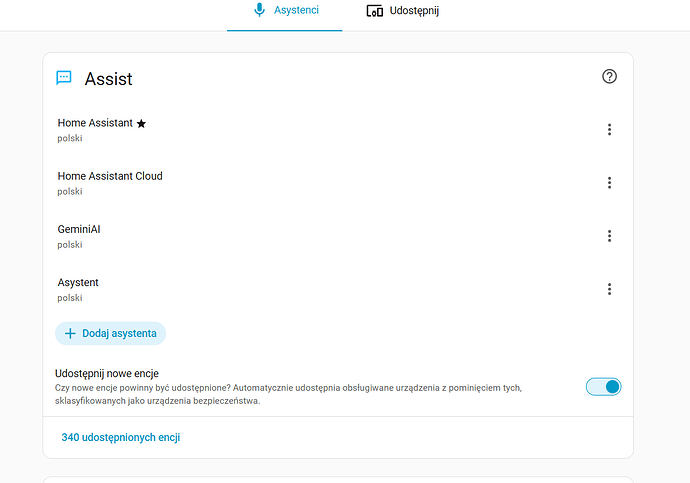This screenshot has width=690, height=483.
Task: Click the Assist card heading
Action: pos(108,79)
